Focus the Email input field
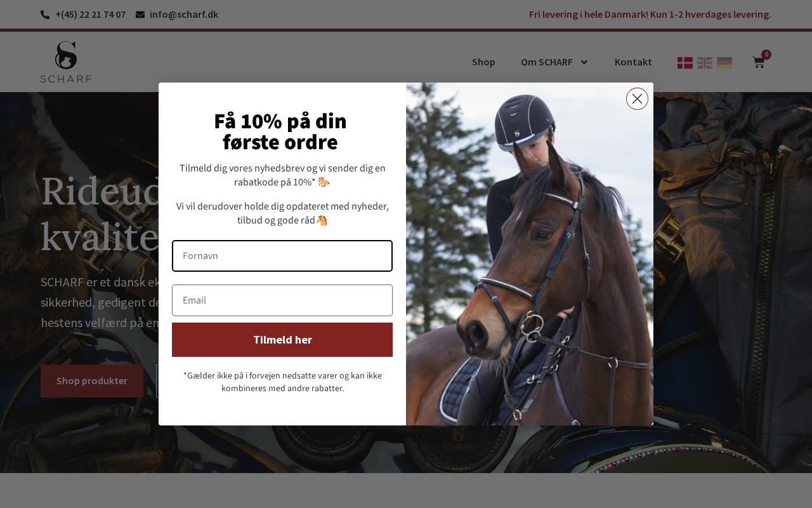812x508 pixels. pos(282,300)
